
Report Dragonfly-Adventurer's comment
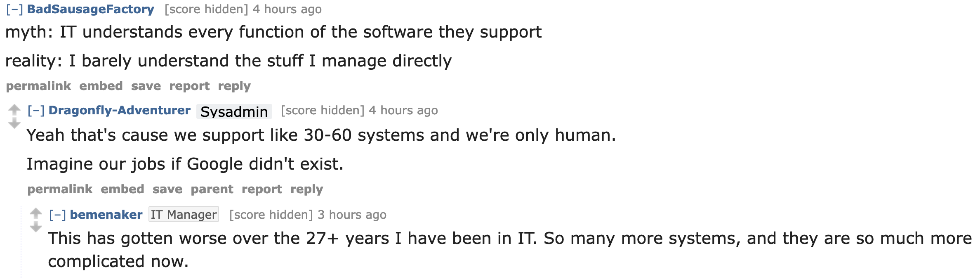262,189
